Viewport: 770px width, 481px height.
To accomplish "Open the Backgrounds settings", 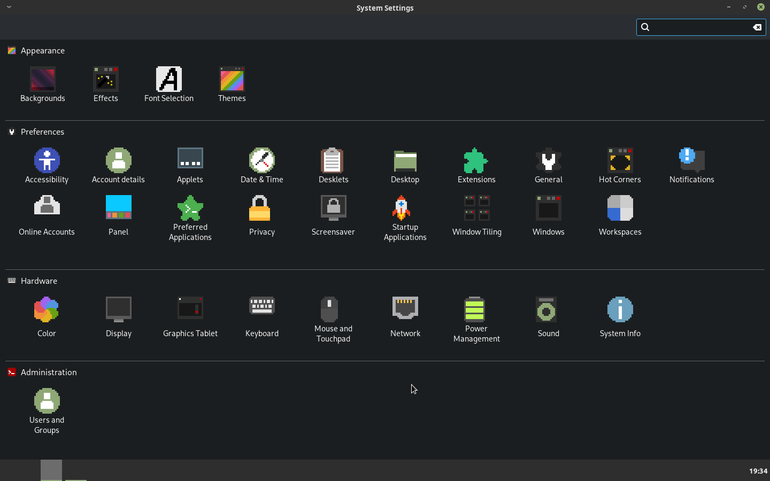I will click(43, 85).
